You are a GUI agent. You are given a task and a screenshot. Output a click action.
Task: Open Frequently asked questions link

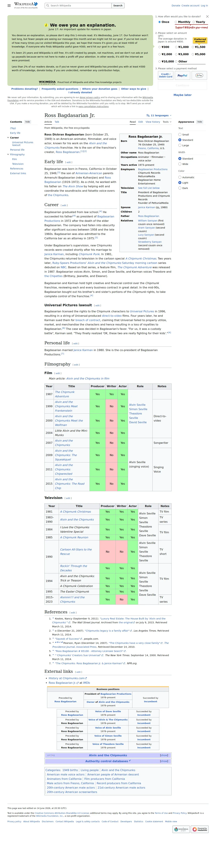[60, 89]
